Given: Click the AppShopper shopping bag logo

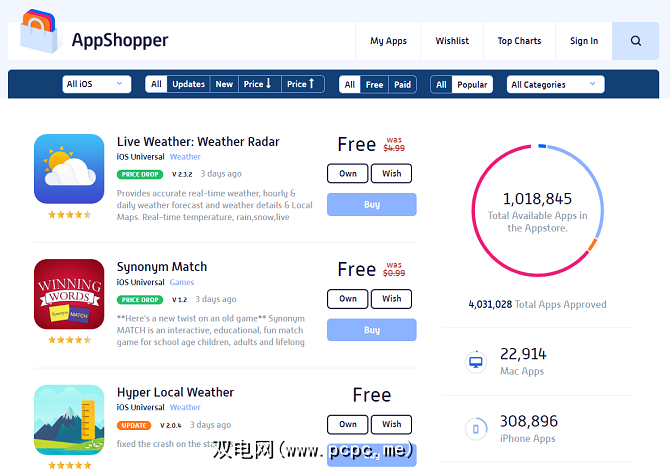Looking at the screenshot, I should (38, 31).
